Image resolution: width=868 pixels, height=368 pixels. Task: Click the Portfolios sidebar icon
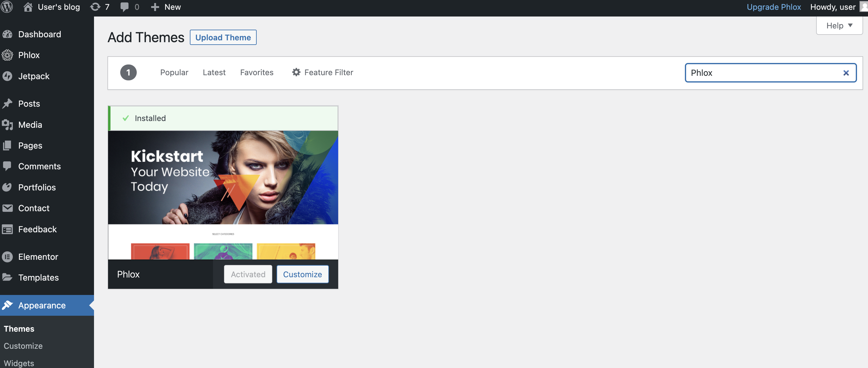(x=7, y=187)
